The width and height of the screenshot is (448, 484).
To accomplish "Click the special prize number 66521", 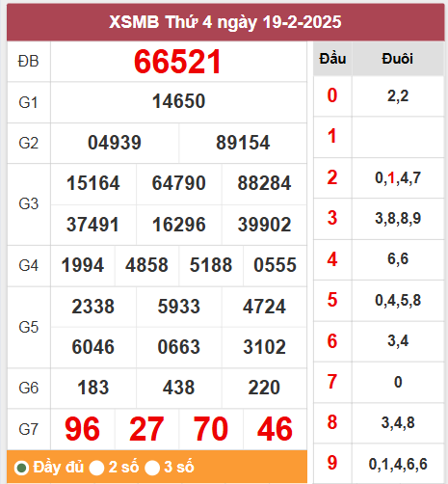I will click(x=177, y=62).
